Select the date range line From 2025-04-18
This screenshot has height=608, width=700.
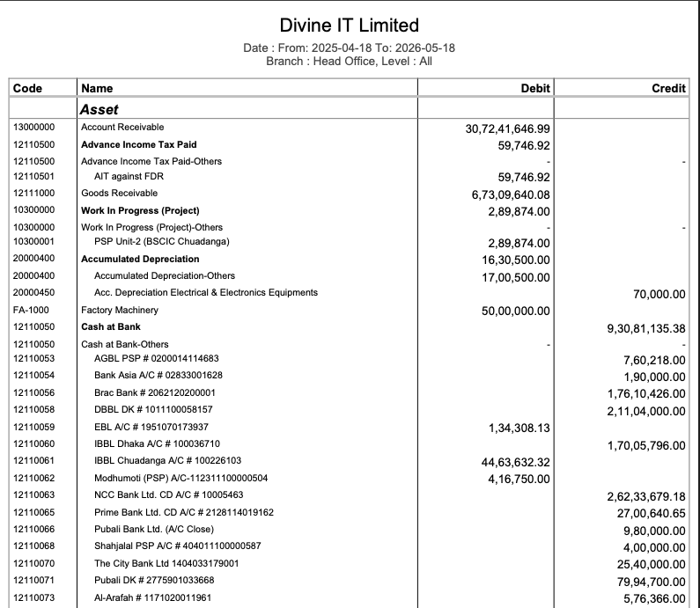click(349, 48)
